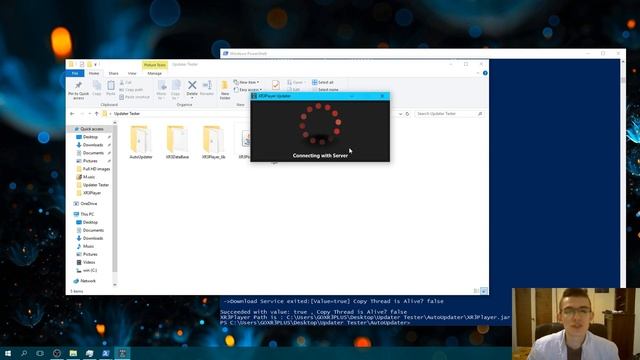Image resolution: width=640 pixels, height=360 pixels.
Task: Select Updater Tester in navigation pane
Action: 93,185
